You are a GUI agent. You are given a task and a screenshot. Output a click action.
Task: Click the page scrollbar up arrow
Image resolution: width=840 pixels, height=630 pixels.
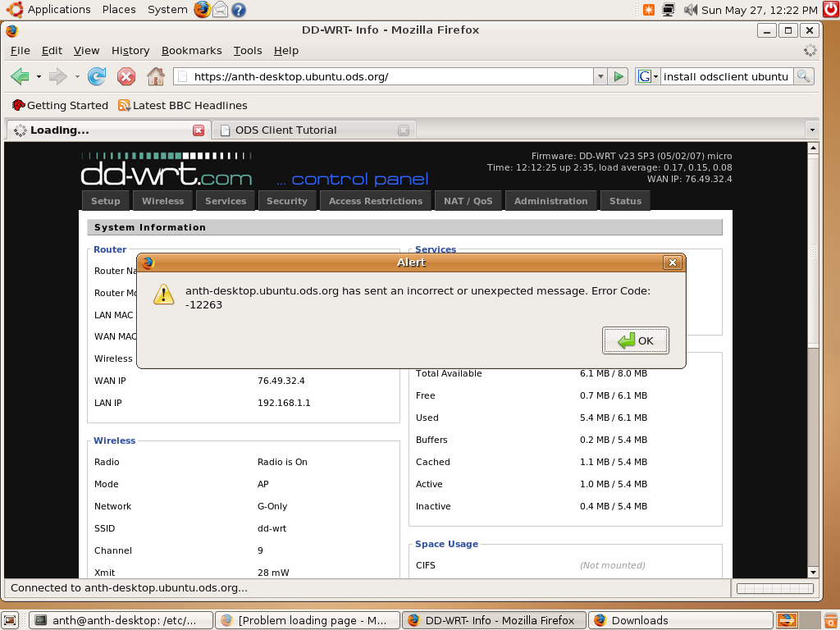click(x=813, y=148)
